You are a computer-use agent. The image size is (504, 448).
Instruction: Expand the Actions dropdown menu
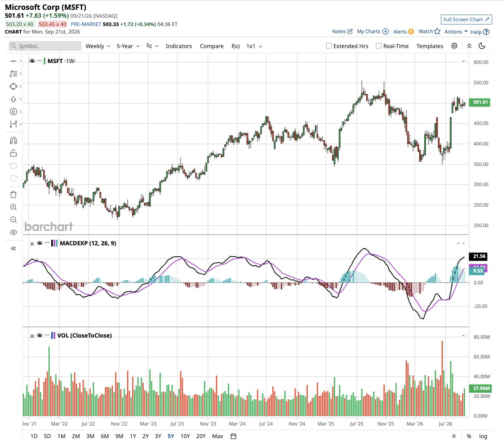456,32
